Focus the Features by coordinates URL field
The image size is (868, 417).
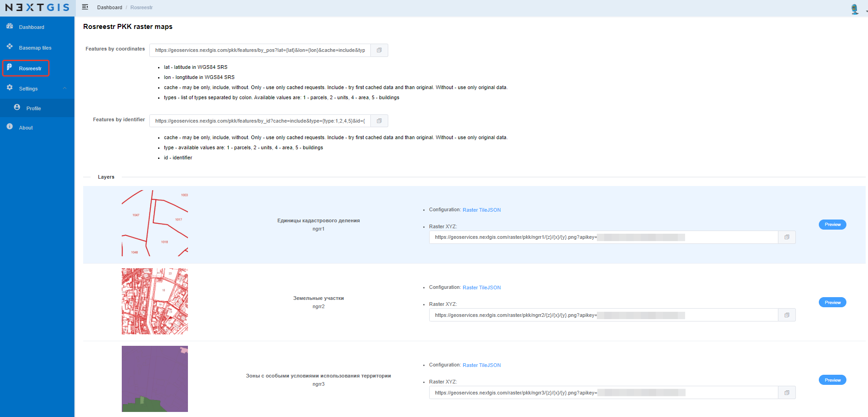pos(260,50)
